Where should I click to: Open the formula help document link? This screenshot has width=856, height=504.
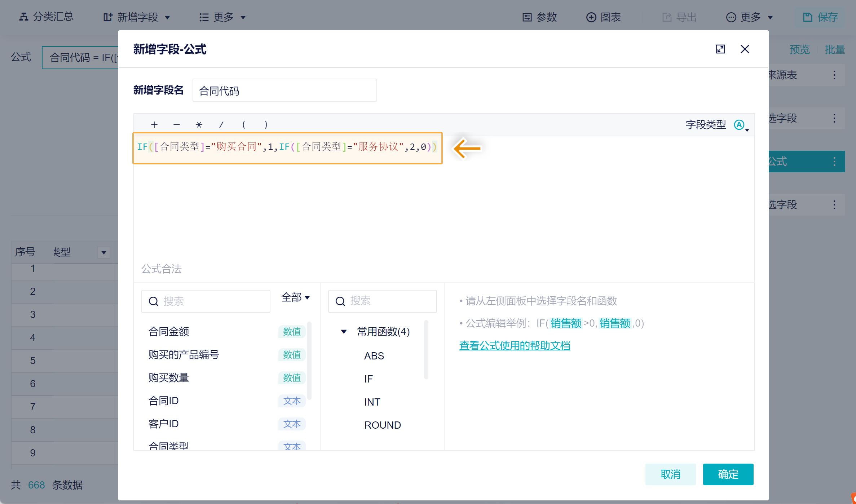click(515, 345)
